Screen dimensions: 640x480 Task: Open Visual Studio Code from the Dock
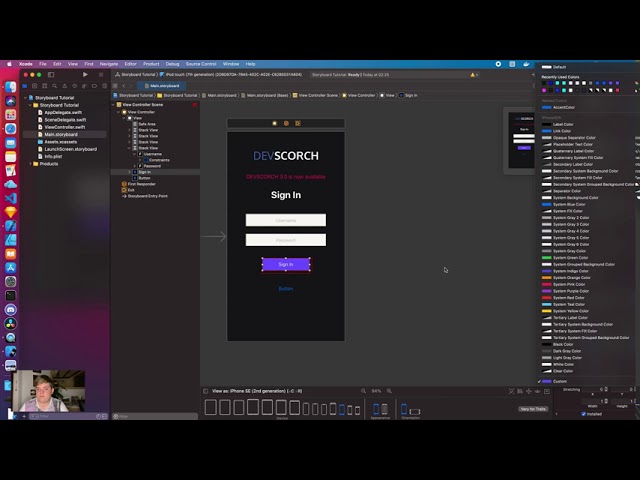coord(11,198)
